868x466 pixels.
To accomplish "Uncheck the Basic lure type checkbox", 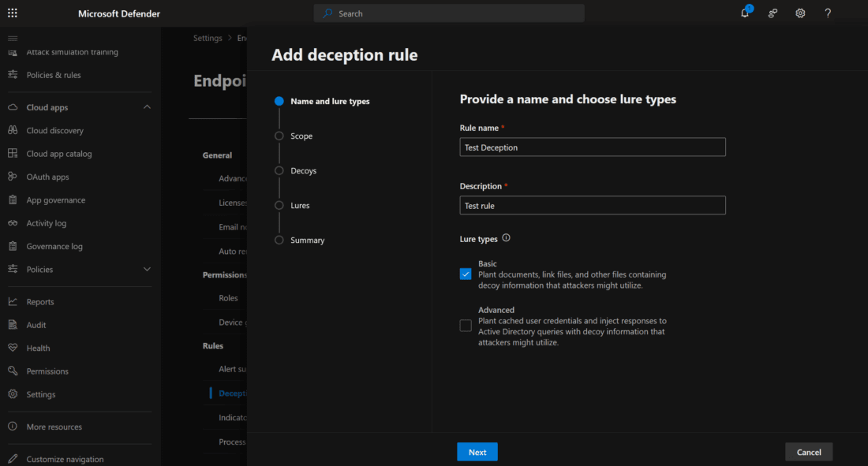I will coord(466,274).
